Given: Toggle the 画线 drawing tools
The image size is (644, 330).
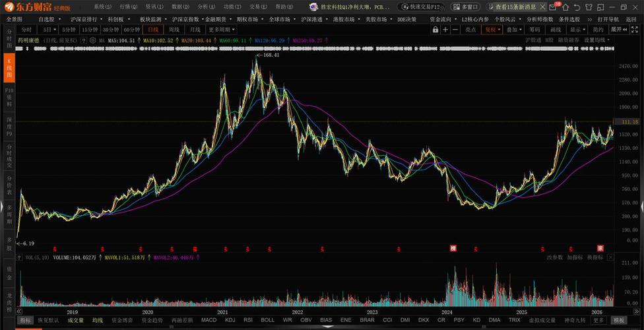Looking at the screenshot, I should [556, 30].
